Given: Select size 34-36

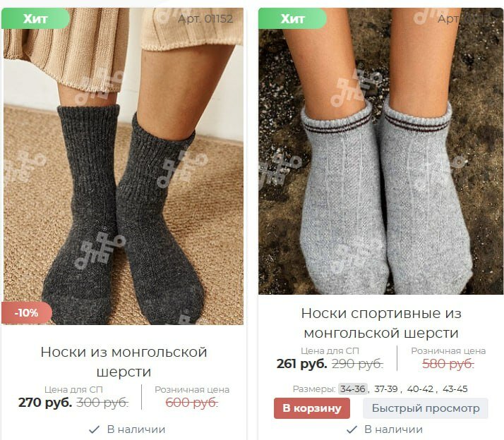Looking at the screenshot, I should point(353,389).
